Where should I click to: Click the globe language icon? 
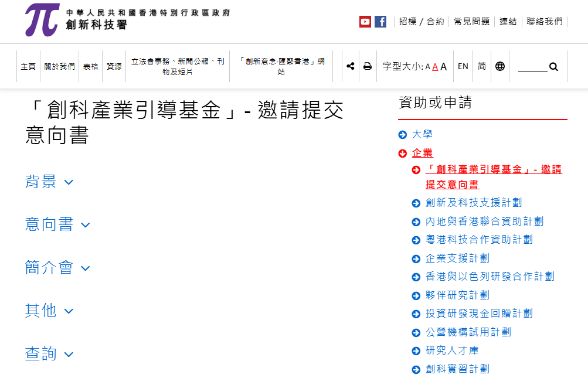(500, 66)
